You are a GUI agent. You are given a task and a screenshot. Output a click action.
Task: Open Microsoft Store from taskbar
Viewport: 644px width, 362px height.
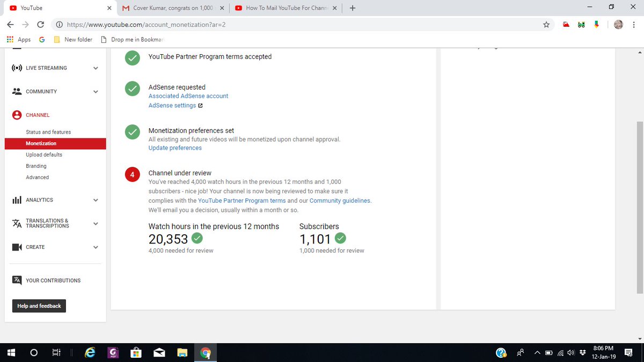(x=136, y=353)
